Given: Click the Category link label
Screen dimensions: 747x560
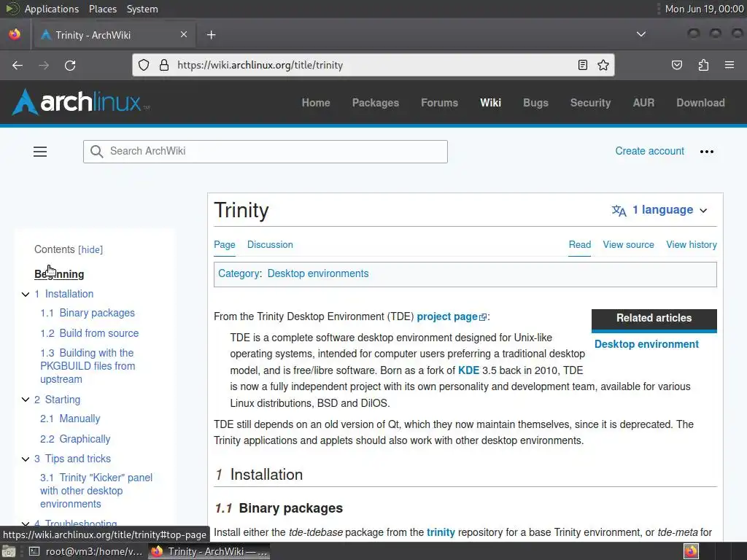Looking at the screenshot, I should click(x=239, y=273).
